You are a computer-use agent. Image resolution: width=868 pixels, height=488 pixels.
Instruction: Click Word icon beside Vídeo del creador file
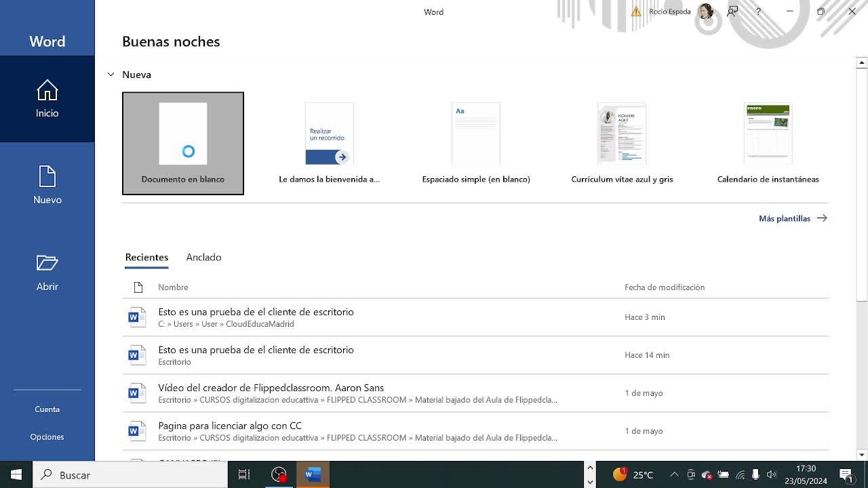click(x=137, y=393)
